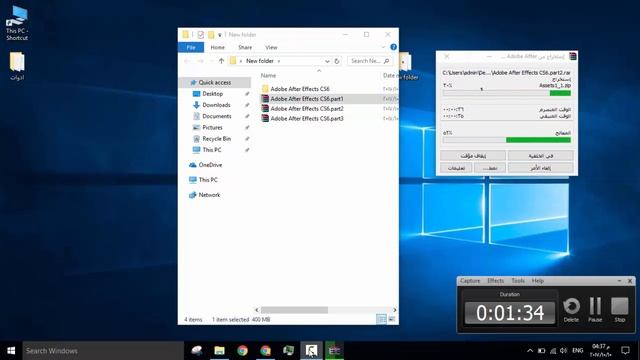
Task: Stop the screen recording
Action: pos(620,310)
